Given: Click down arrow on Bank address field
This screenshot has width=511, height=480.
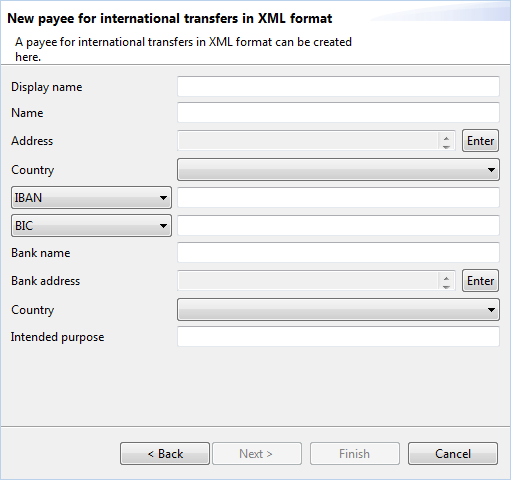Looking at the screenshot, I should pos(446,286).
